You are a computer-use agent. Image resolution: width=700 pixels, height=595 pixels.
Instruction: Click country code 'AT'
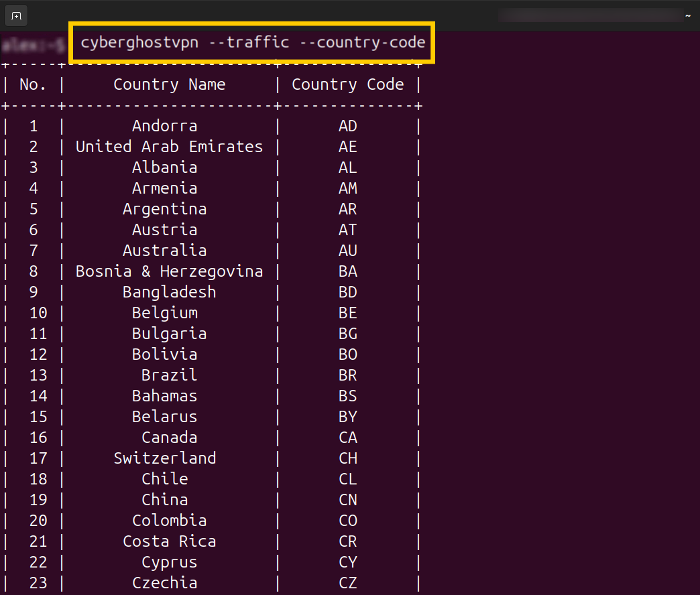(348, 230)
